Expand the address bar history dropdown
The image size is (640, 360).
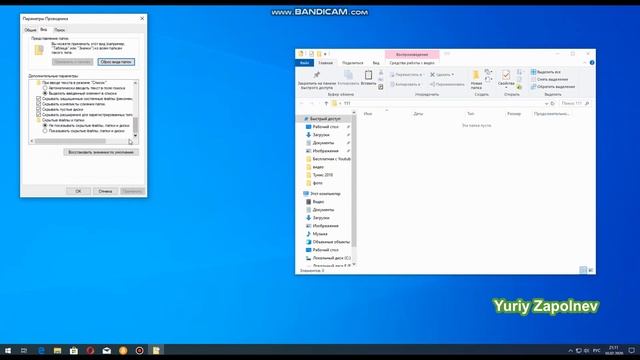point(546,103)
